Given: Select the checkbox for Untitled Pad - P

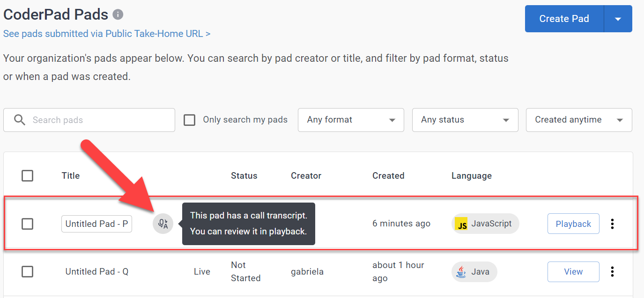Looking at the screenshot, I should tap(28, 224).
